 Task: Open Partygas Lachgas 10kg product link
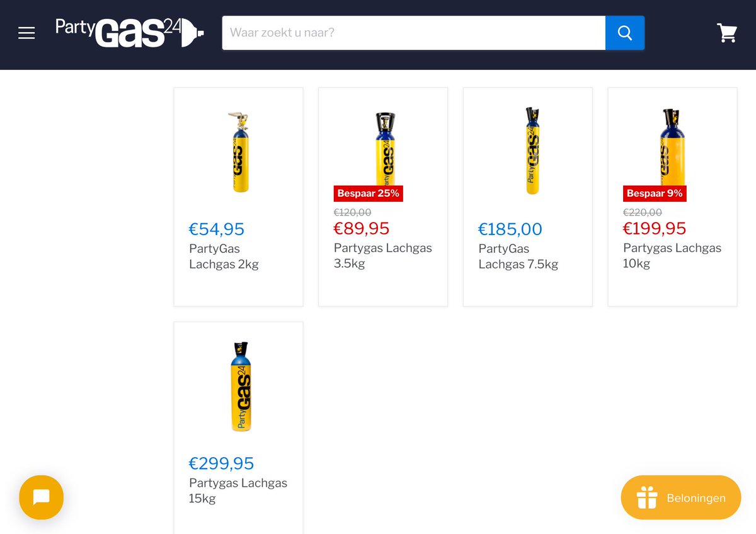point(672,255)
